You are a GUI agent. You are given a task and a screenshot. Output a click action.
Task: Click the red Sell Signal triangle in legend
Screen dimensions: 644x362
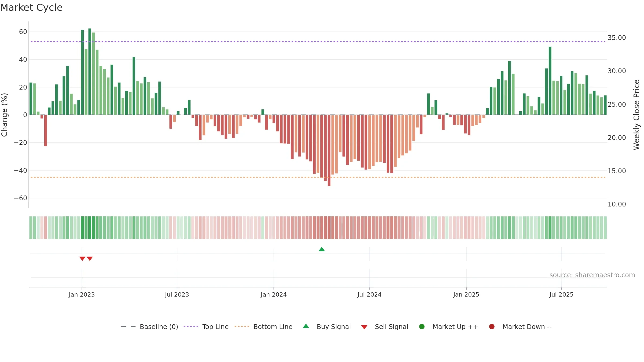click(364, 327)
